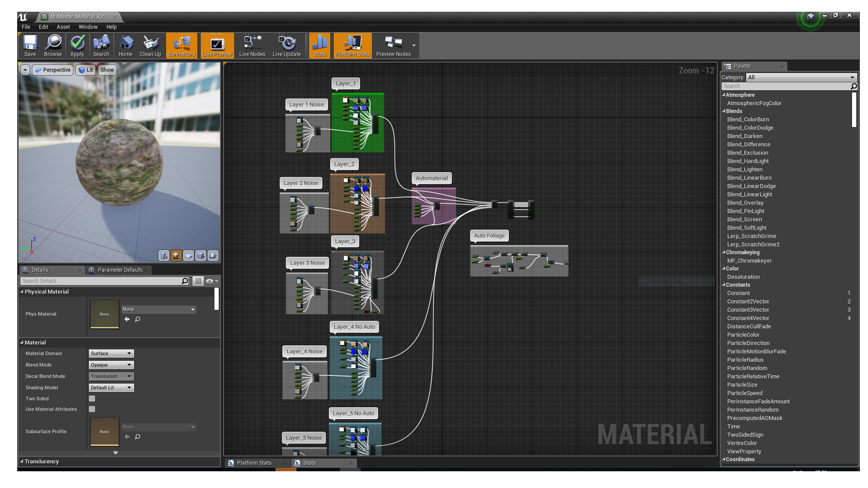Toggle Live Preview

(x=217, y=46)
